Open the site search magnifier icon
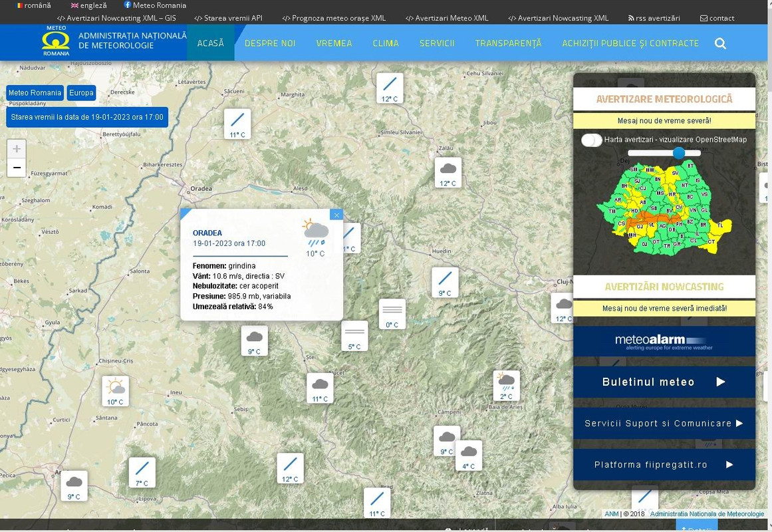 (720, 43)
